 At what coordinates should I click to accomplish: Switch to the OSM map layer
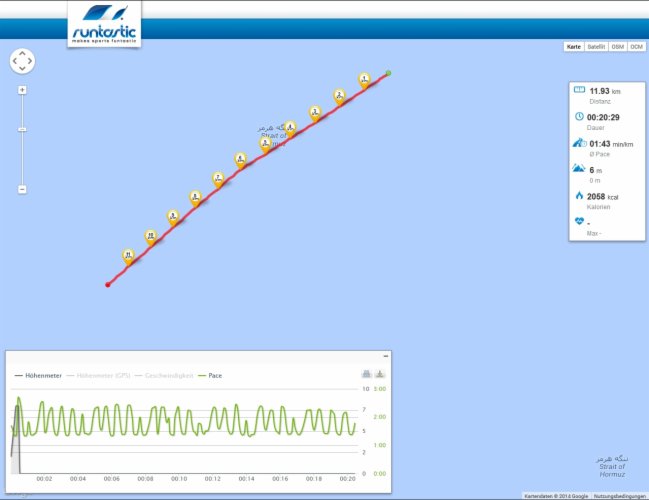(618, 47)
